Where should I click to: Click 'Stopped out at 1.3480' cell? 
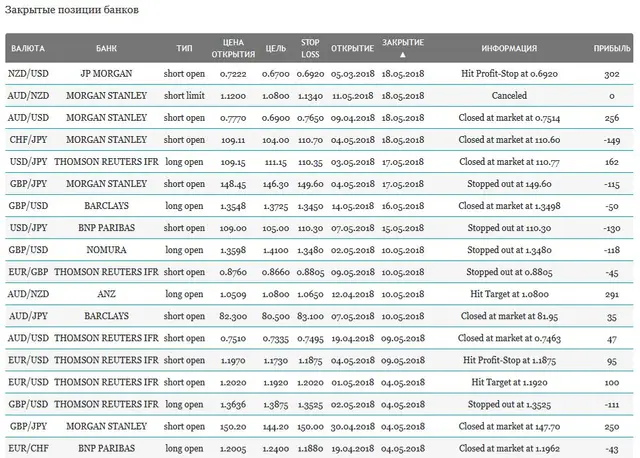click(x=509, y=250)
